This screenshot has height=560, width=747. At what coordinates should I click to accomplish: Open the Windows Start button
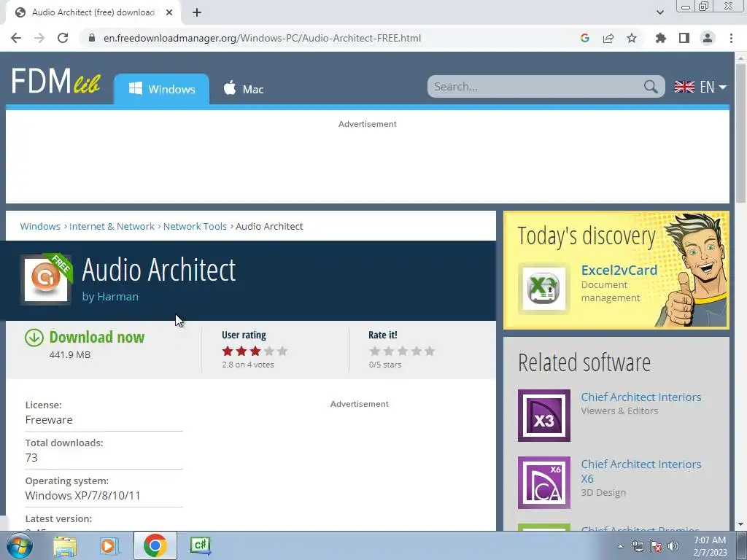[x=19, y=545]
